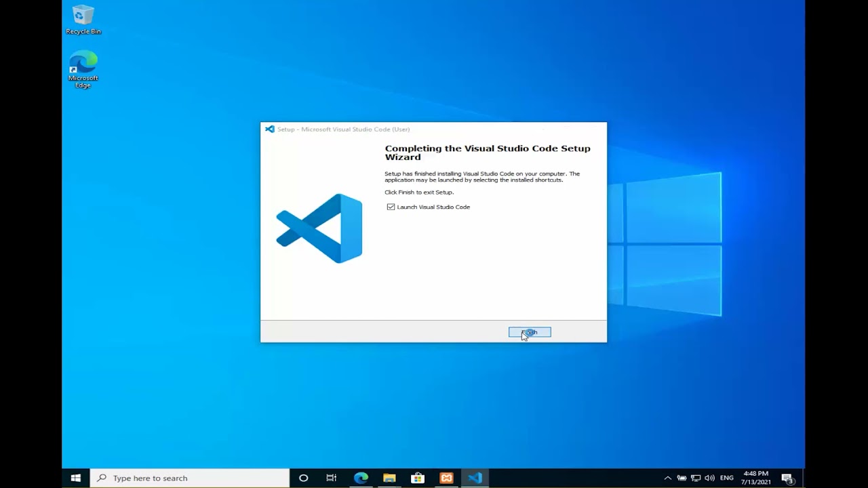Viewport: 868px width, 488px height.
Task: Click the taskbar search box
Action: [x=190, y=478]
